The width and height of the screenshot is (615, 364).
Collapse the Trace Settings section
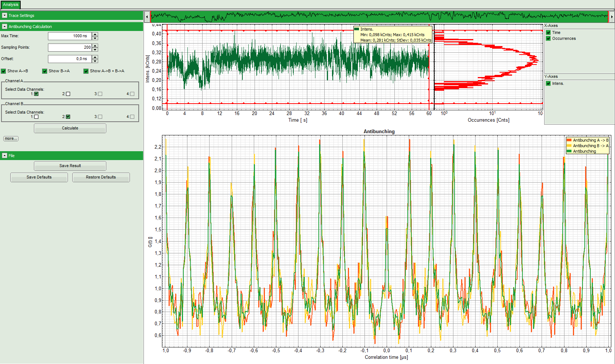pyautogui.click(x=4, y=15)
